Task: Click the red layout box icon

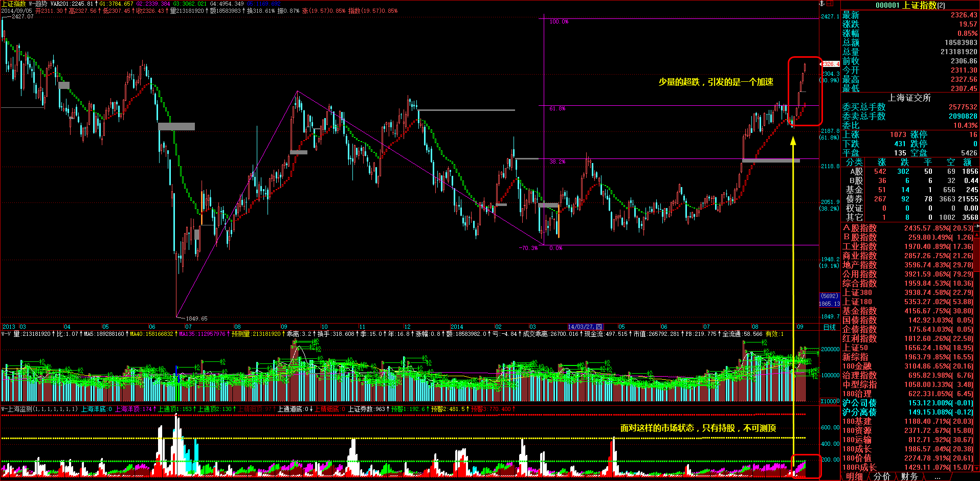Action: pos(830,4)
